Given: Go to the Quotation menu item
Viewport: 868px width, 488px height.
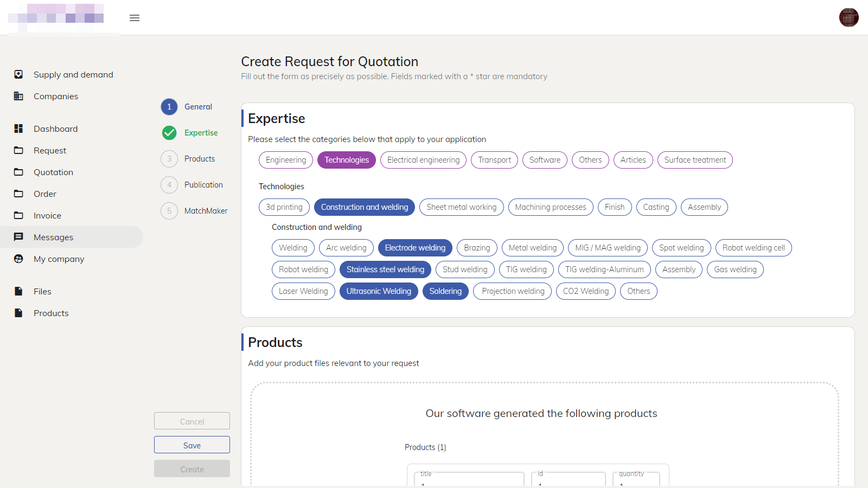Looking at the screenshot, I should (x=53, y=172).
